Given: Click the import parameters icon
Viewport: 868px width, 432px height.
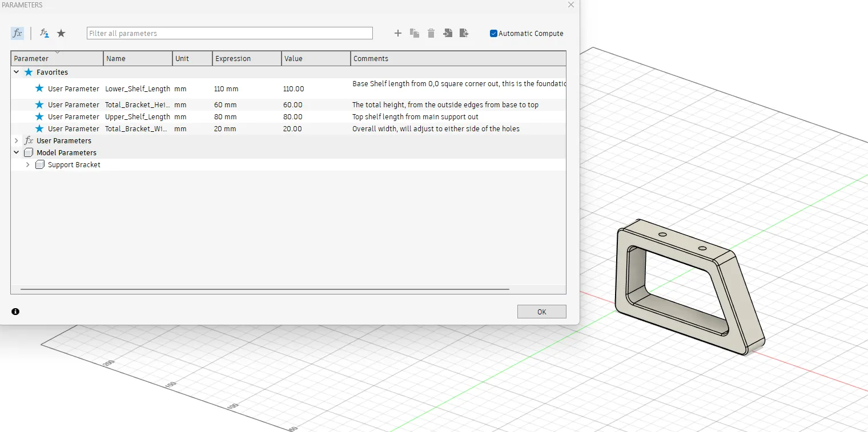Looking at the screenshot, I should (448, 33).
